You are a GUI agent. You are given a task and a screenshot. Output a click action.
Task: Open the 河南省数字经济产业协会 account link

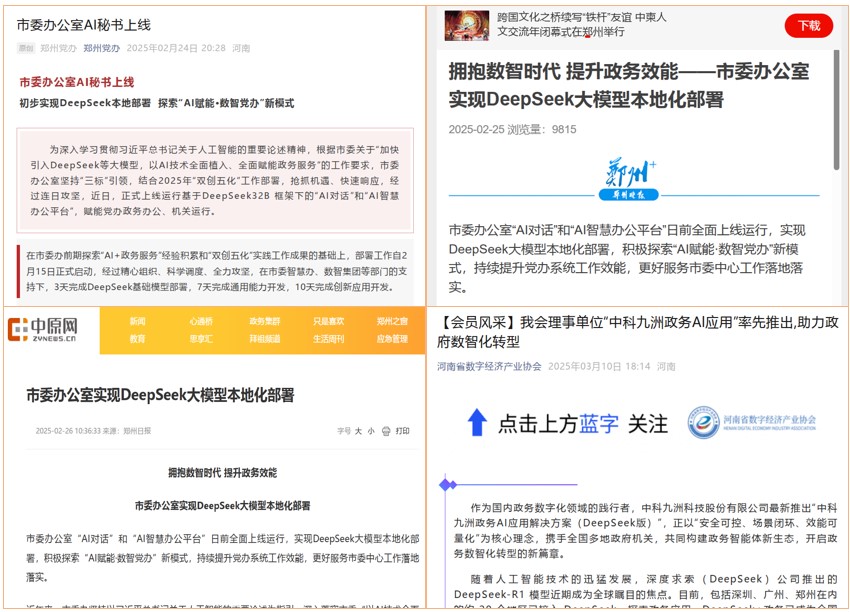click(490, 366)
